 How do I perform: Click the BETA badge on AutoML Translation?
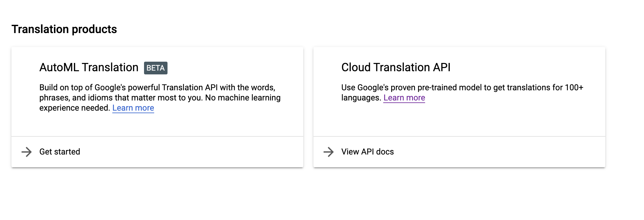(155, 67)
